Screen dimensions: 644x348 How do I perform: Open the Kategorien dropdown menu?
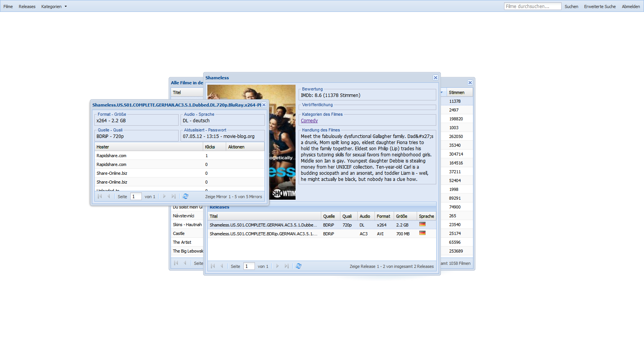[54, 7]
